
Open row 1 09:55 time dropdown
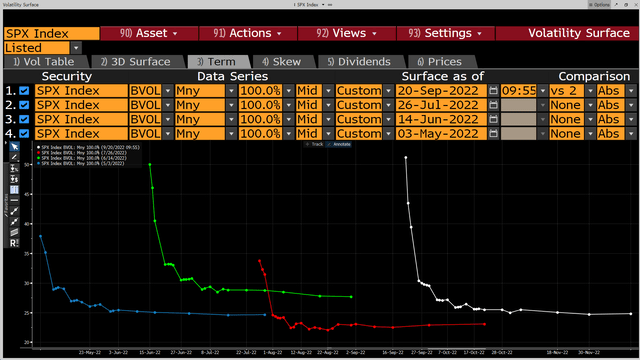[x=542, y=91]
